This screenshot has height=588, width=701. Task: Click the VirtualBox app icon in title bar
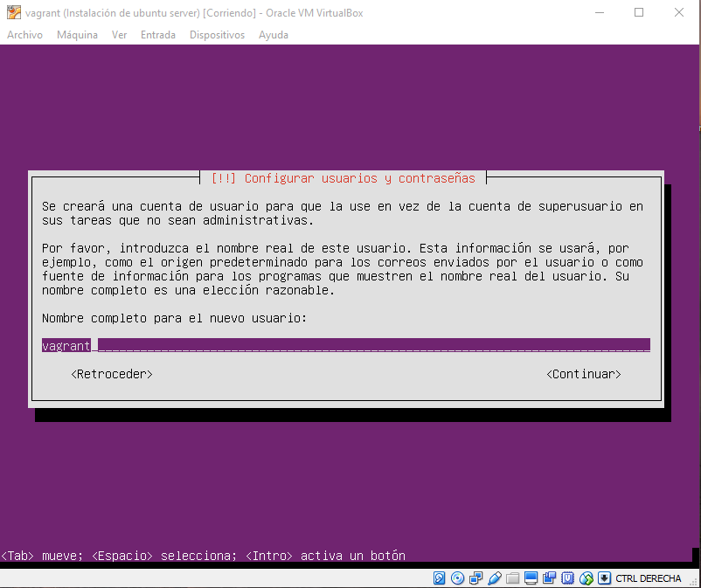pyautogui.click(x=14, y=12)
